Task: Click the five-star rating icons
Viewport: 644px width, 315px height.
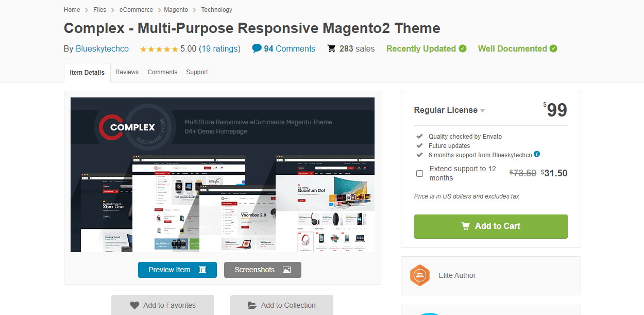Action: (x=159, y=49)
